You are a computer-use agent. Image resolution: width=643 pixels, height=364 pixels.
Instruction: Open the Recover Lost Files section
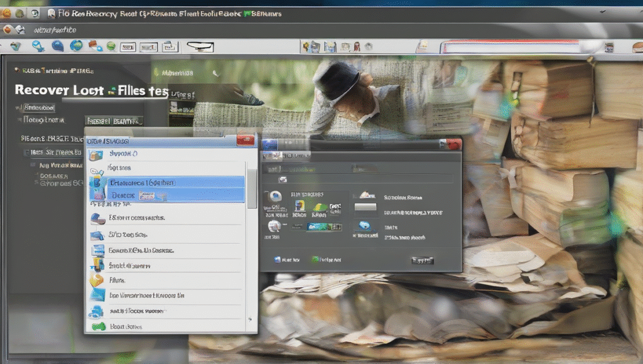[90, 90]
